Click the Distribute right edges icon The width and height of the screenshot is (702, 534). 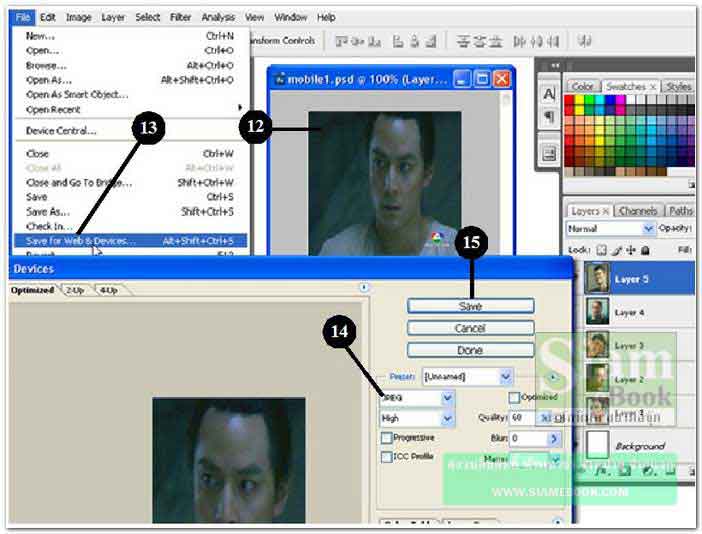pyautogui.click(x=553, y=42)
